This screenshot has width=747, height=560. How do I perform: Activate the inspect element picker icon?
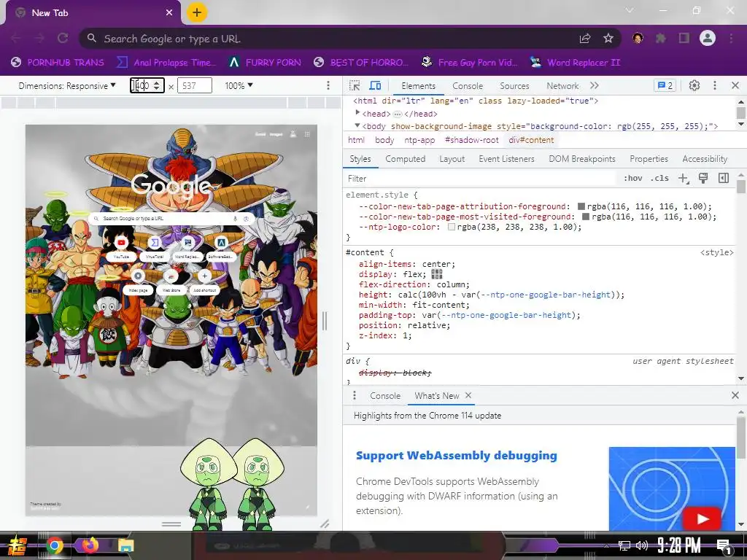point(355,86)
